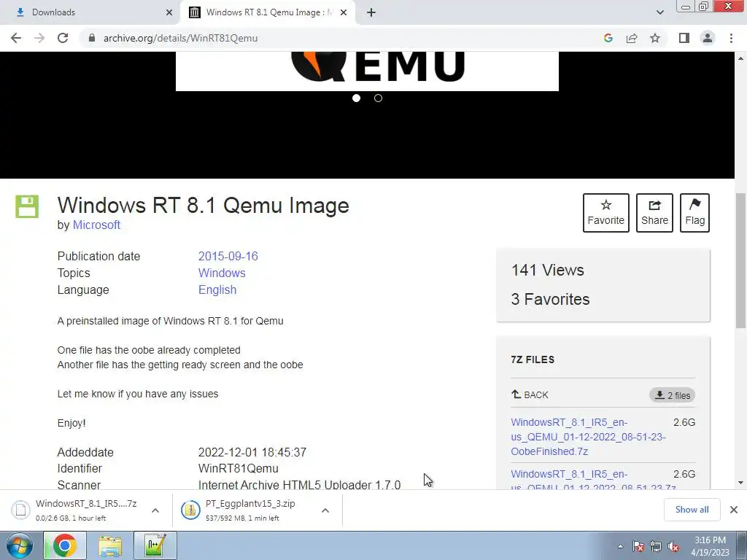This screenshot has height=560, width=747.
Task: Click the scrollbar down arrow
Action: pyautogui.click(x=740, y=483)
